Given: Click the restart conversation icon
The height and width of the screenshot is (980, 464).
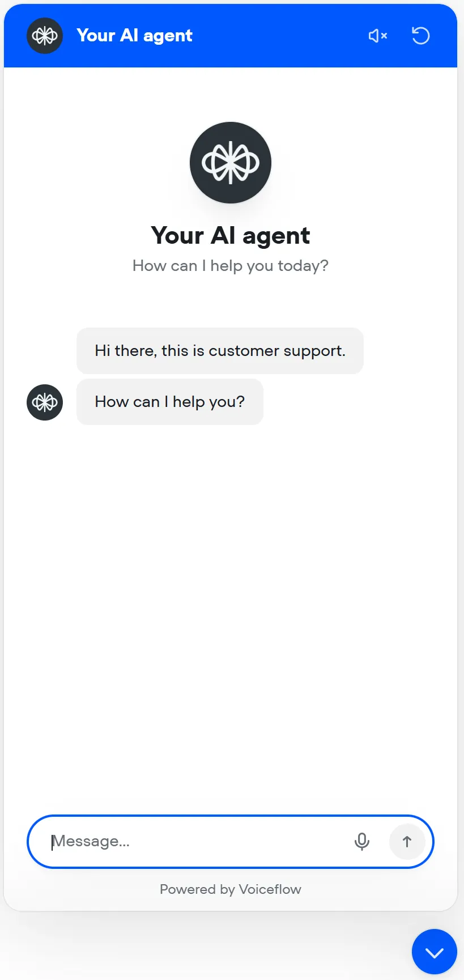Looking at the screenshot, I should 420,36.
